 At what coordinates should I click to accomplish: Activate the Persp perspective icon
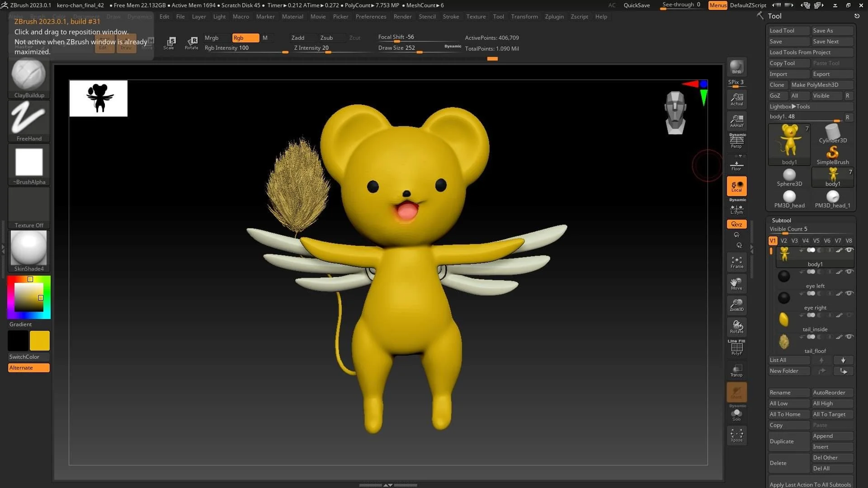point(736,142)
